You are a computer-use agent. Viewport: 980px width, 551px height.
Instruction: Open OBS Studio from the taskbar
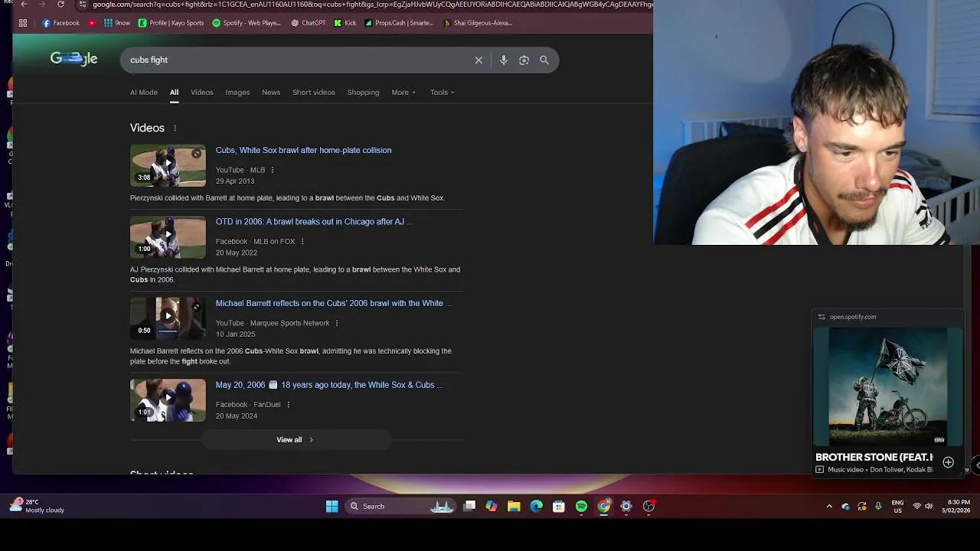[x=648, y=506]
